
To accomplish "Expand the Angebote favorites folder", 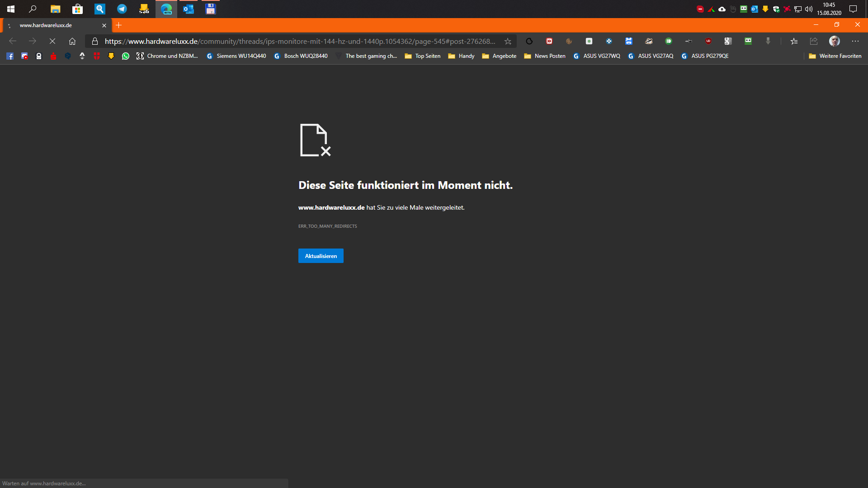I will [x=499, y=56].
